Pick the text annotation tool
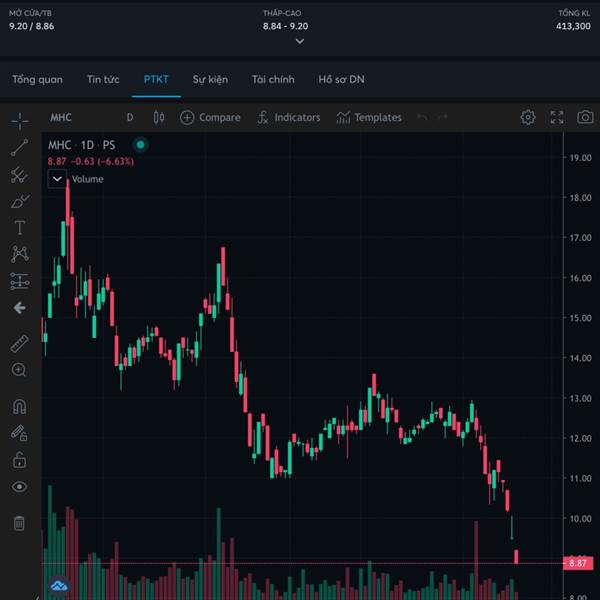Viewport: 600px width, 600px height. pyautogui.click(x=19, y=228)
